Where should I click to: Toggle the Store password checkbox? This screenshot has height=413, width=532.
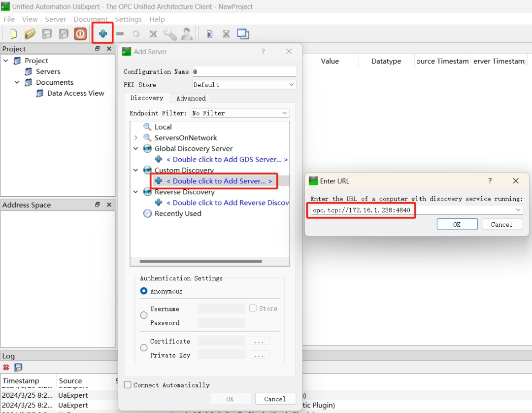253,308
